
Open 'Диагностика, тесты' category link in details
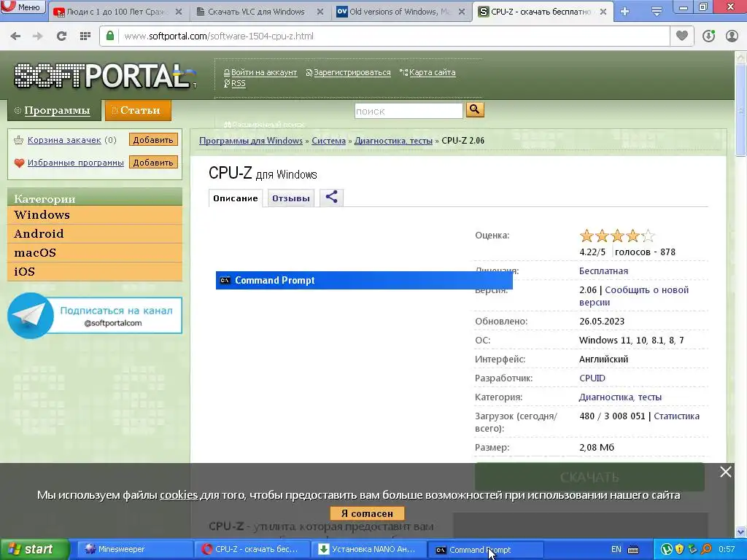point(620,397)
